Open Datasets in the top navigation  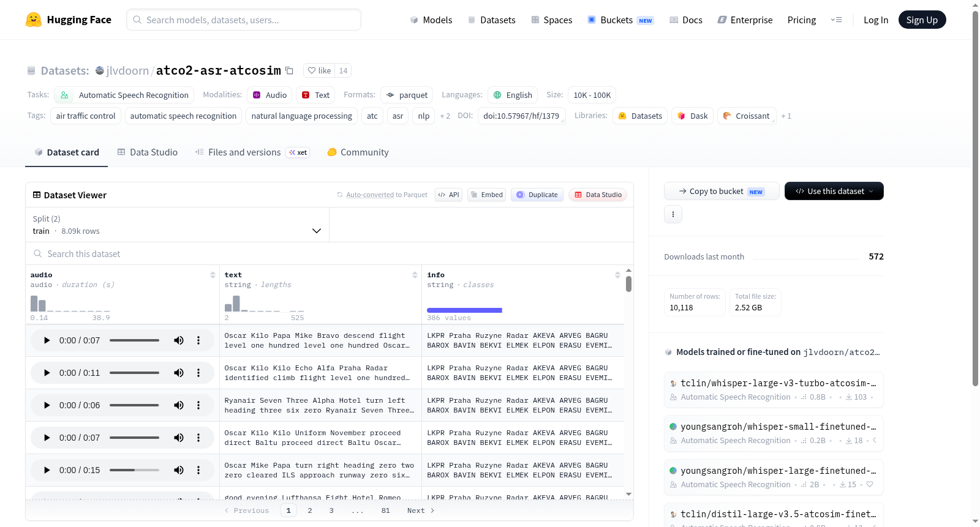[x=491, y=20]
